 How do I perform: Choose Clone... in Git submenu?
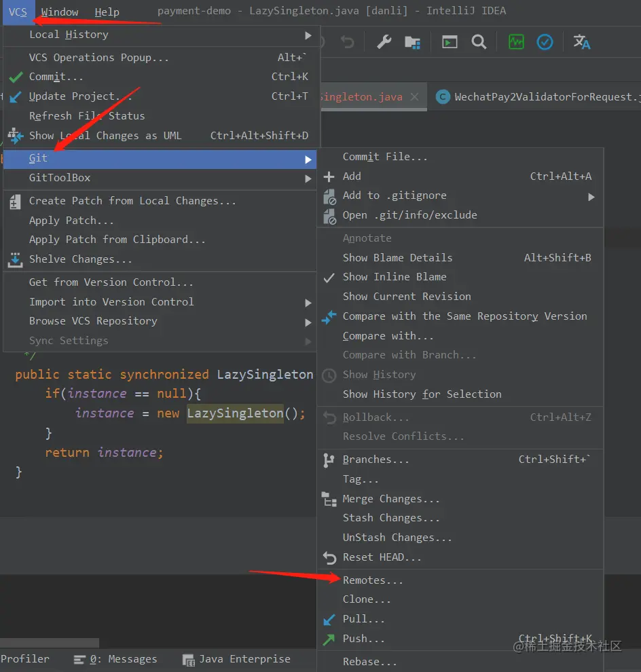(x=460, y=599)
